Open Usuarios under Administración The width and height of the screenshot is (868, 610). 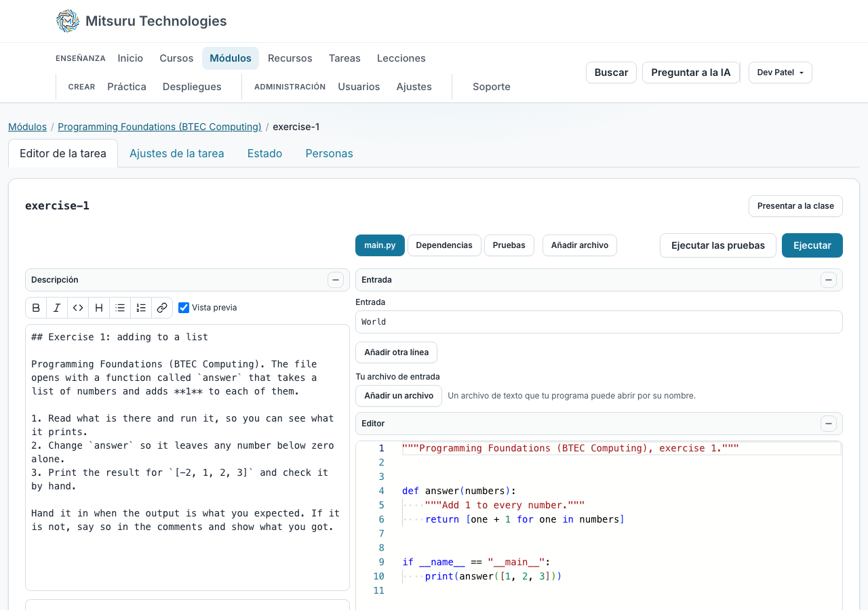click(x=359, y=87)
